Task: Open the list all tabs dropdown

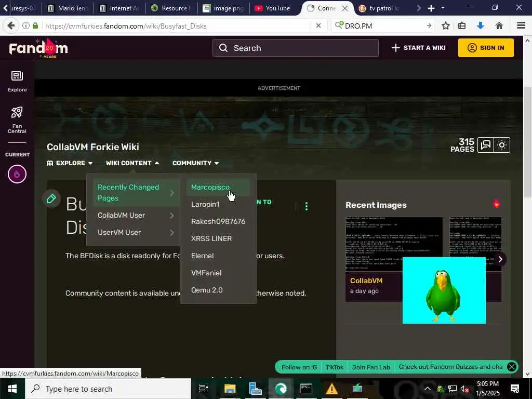Action: point(443,8)
